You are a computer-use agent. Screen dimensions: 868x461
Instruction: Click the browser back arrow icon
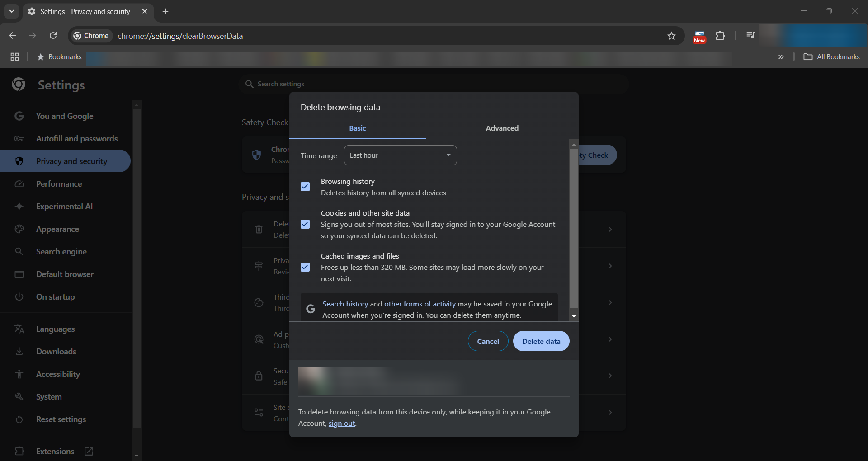[13, 36]
